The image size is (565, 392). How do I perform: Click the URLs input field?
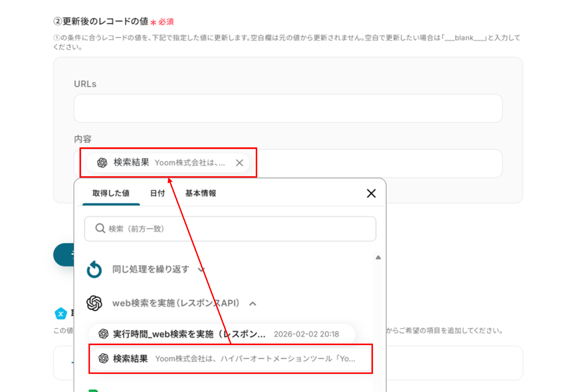coord(288,108)
